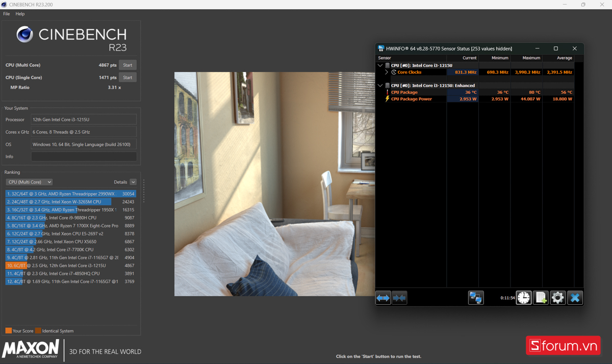Click the 4867 pts multi core score
Viewport: 612px width, 364px height.
(x=108, y=65)
